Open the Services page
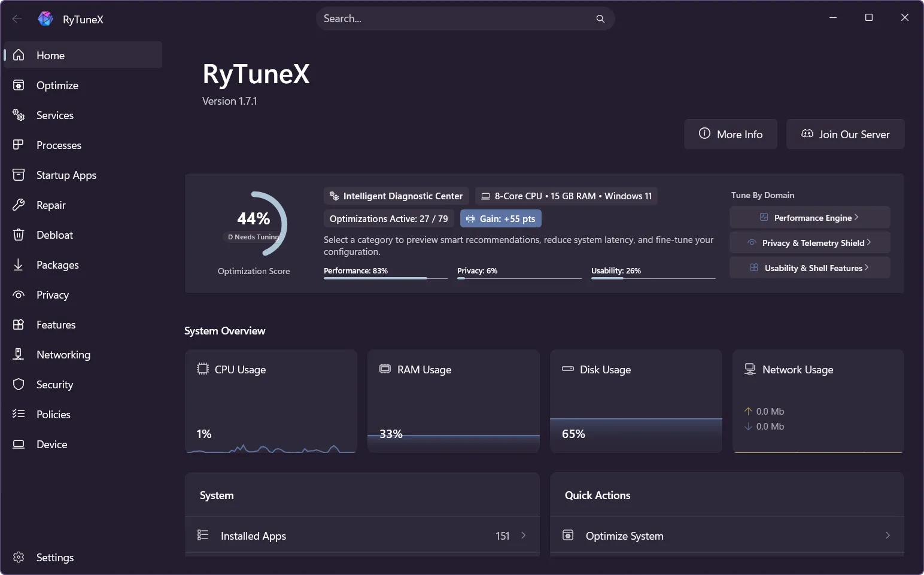The width and height of the screenshot is (924, 575). pyautogui.click(x=83, y=115)
